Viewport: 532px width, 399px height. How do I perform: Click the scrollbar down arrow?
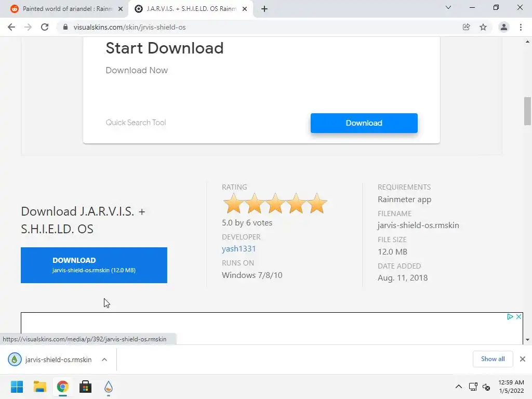click(x=527, y=340)
